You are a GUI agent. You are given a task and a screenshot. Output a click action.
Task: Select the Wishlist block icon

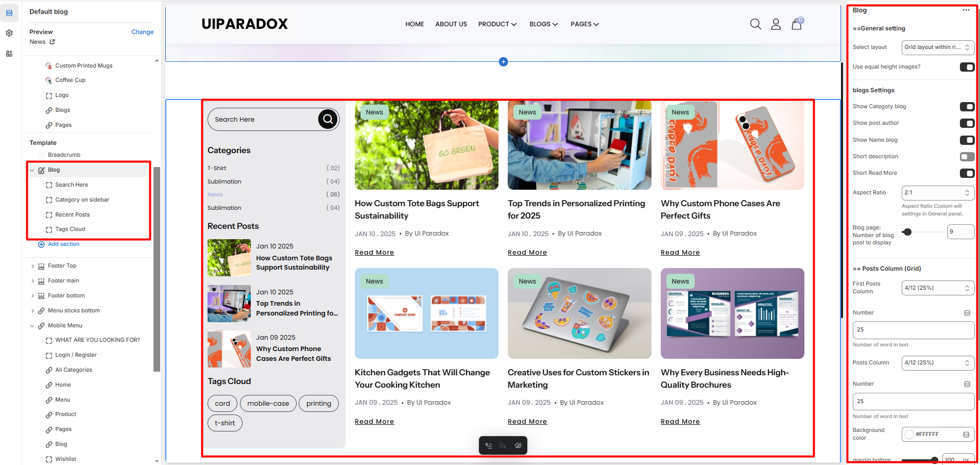click(x=49, y=459)
